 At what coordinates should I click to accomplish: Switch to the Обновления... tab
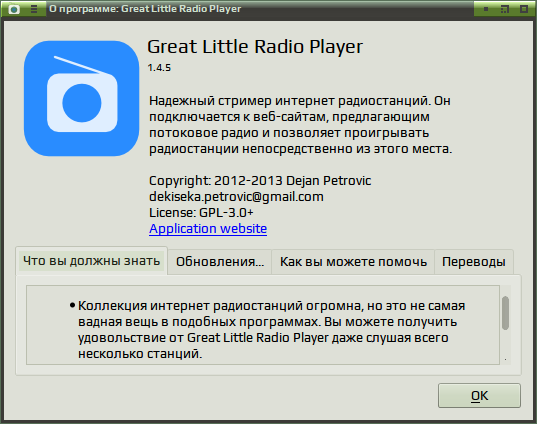point(220,262)
